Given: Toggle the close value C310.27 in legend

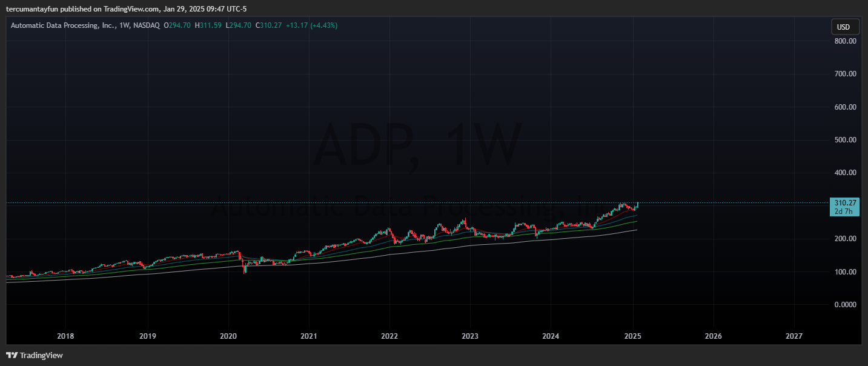Looking at the screenshot, I should click(267, 25).
